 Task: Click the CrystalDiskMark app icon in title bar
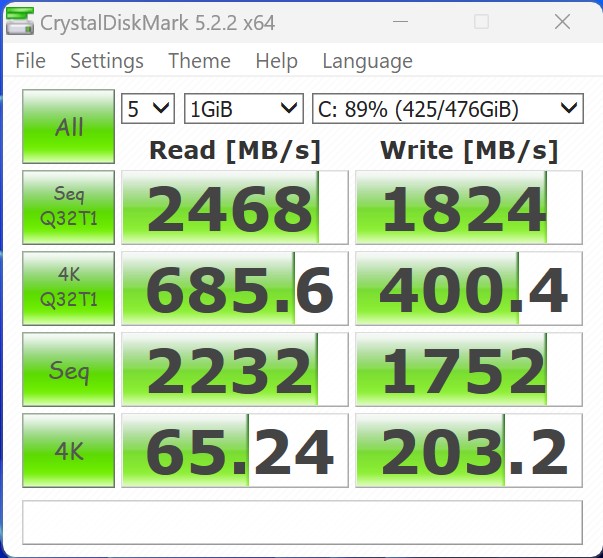click(x=20, y=21)
